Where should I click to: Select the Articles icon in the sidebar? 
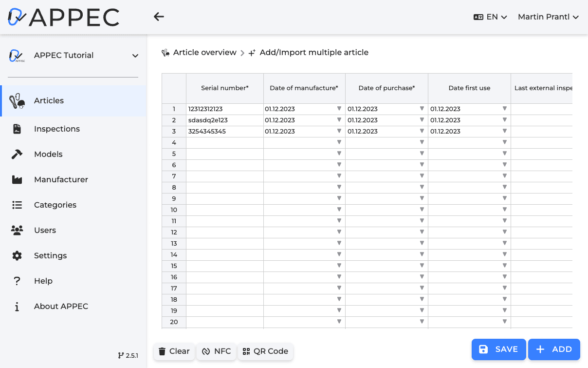(x=16, y=100)
